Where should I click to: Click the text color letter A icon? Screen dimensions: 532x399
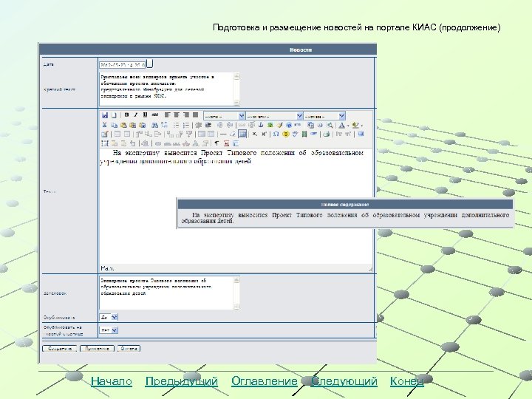[341, 125]
